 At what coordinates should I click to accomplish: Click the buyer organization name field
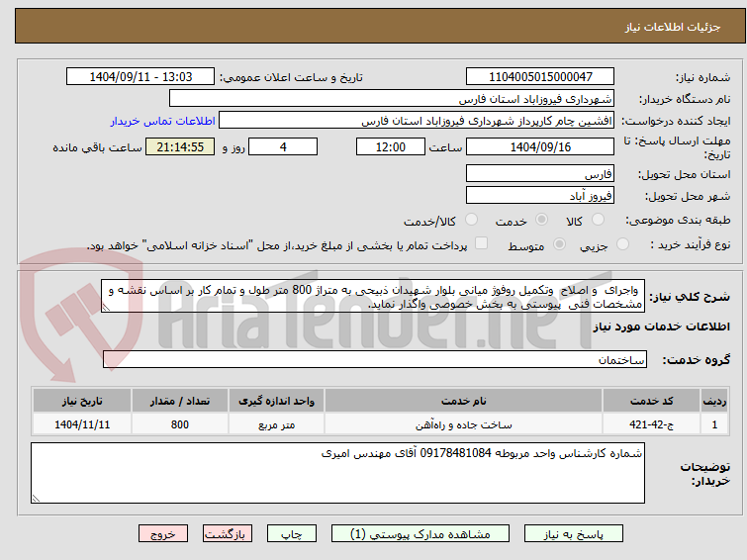tap(392, 99)
